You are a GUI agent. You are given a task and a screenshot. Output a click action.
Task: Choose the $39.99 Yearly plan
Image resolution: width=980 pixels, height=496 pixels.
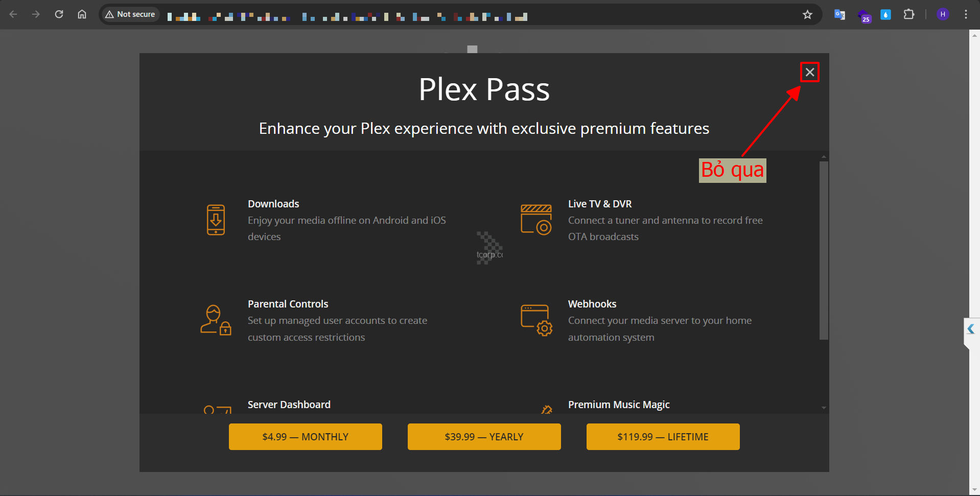click(484, 437)
